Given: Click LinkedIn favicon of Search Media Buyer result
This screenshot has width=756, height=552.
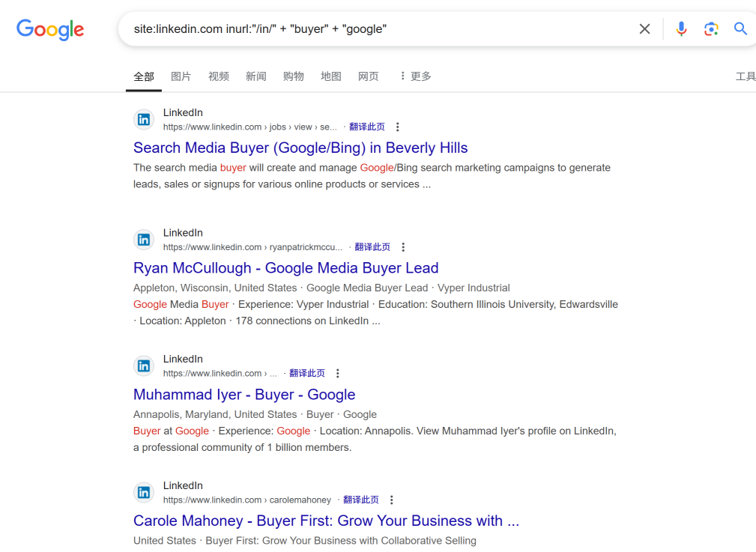Looking at the screenshot, I should pos(144,120).
